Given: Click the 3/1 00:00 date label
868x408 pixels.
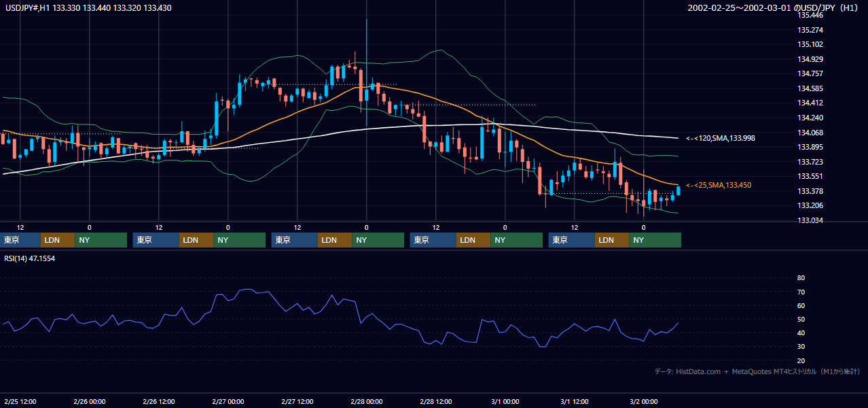Looking at the screenshot, I should pyautogui.click(x=505, y=402).
